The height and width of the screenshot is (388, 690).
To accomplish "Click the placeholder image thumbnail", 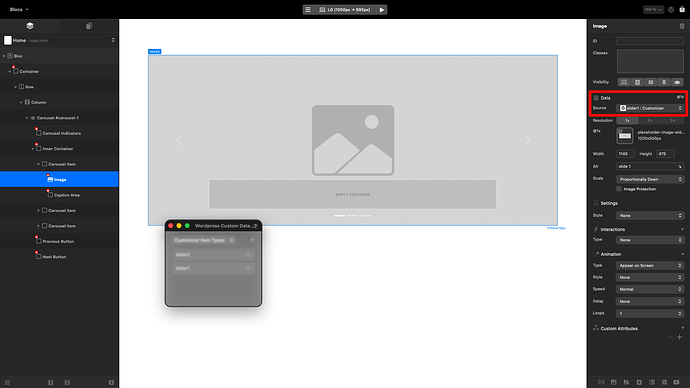I will [x=624, y=135].
